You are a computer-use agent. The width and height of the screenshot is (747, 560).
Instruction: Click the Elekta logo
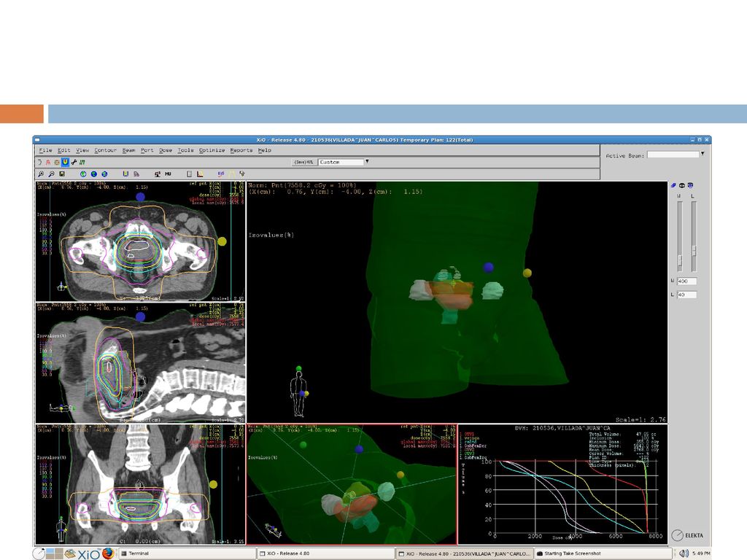point(687,535)
